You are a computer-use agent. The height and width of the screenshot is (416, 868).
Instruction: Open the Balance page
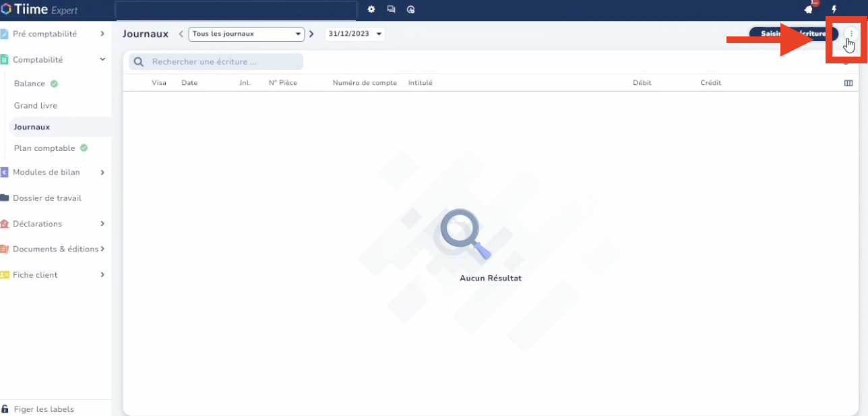tap(30, 84)
